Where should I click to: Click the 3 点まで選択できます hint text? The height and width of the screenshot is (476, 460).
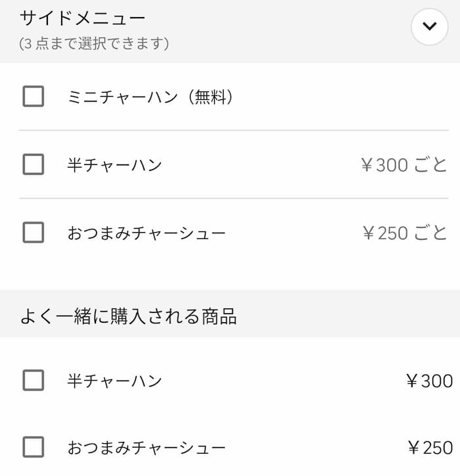94,44
